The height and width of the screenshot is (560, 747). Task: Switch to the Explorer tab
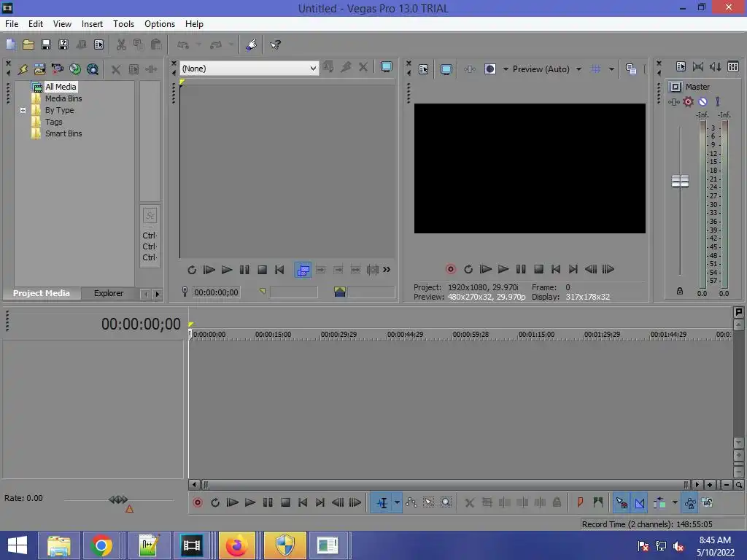point(109,293)
